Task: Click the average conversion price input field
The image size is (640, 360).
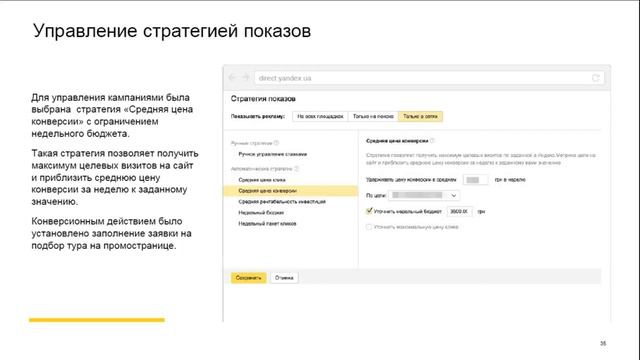Action: click(x=476, y=180)
